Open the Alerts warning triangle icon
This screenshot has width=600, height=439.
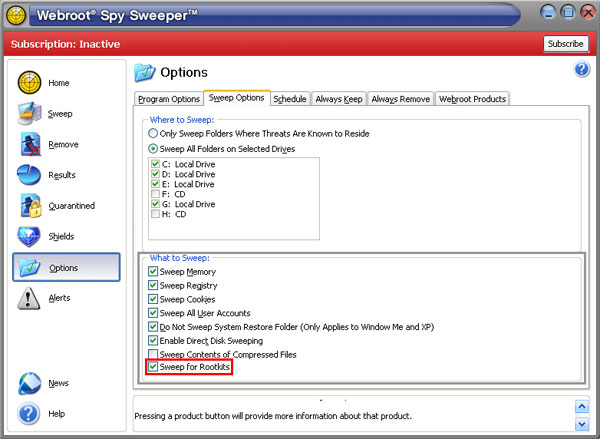pyautogui.click(x=28, y=298)
